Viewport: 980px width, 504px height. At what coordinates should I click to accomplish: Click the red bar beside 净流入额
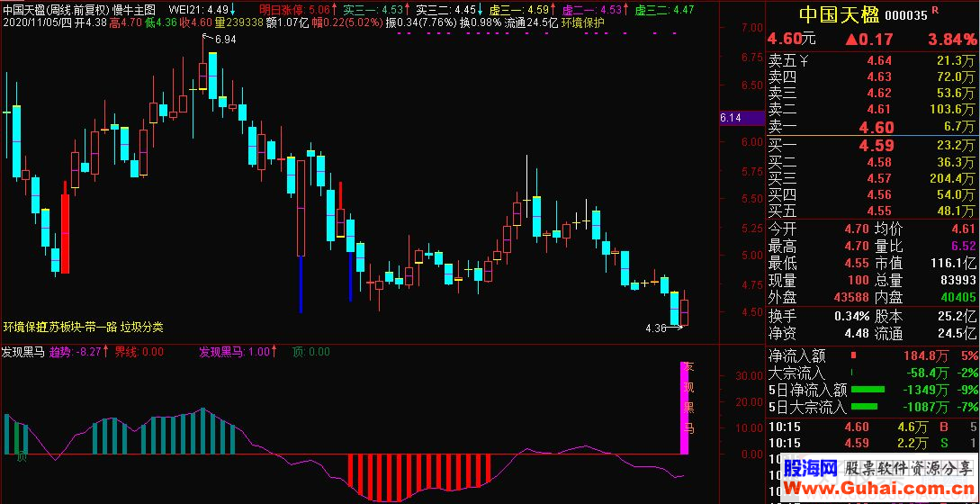pyautogui.click(x=854, y=355)
